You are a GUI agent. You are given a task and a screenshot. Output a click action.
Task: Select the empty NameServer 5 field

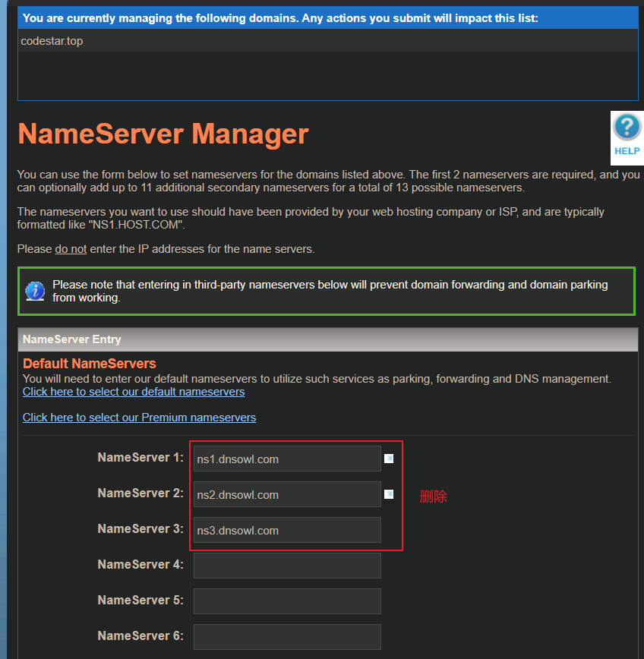(x=287, y=601)
